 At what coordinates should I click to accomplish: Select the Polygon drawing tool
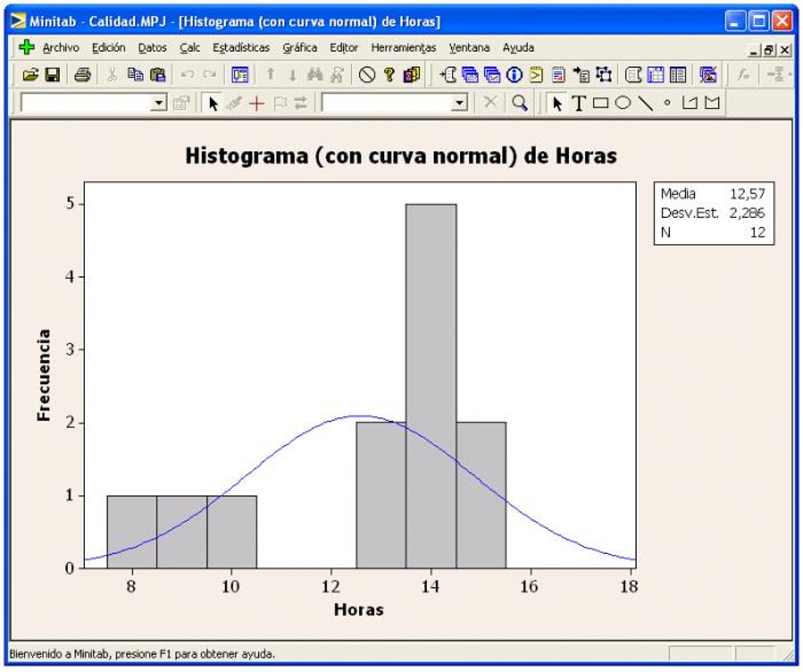[712, 103]
